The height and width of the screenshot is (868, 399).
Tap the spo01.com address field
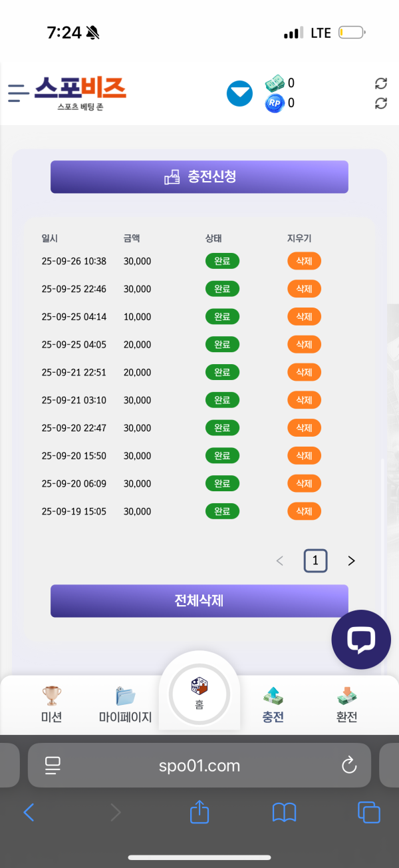[x=199, y=765]
